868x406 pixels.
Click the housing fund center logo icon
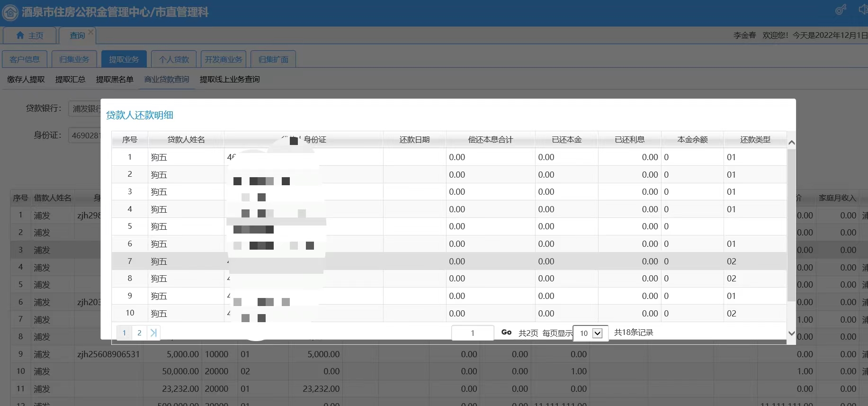[10, 12]
